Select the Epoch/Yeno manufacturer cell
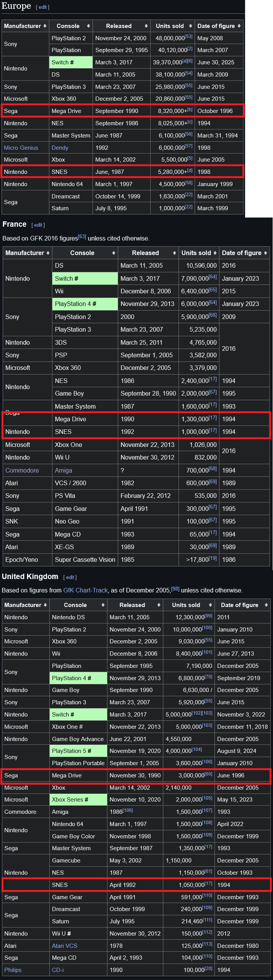Viewport: 273px width, 980px height. tap(28, 560)
